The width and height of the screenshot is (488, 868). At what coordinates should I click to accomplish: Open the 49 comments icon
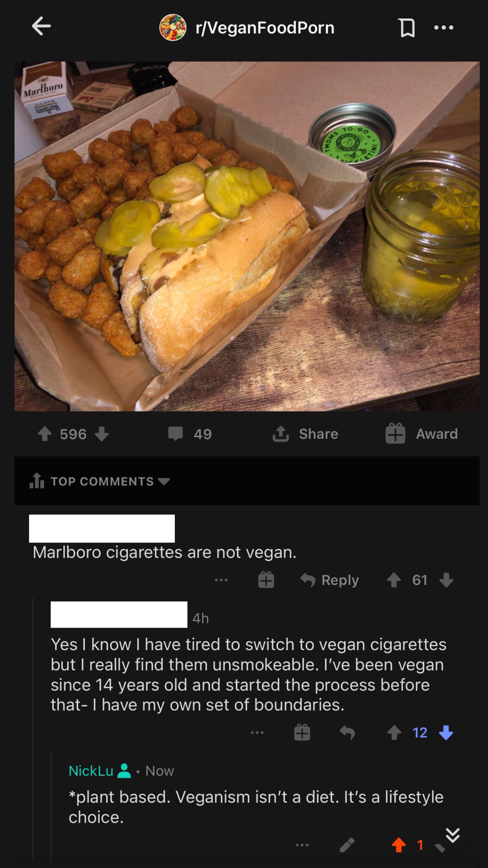click(176, 434)
